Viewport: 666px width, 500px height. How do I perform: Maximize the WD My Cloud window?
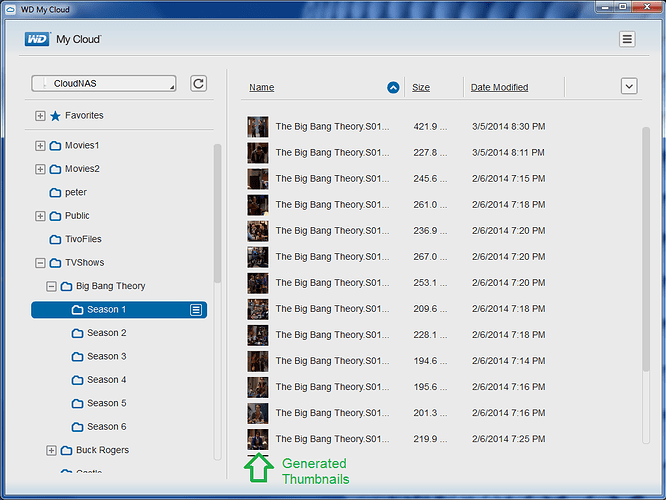[623, 7]
